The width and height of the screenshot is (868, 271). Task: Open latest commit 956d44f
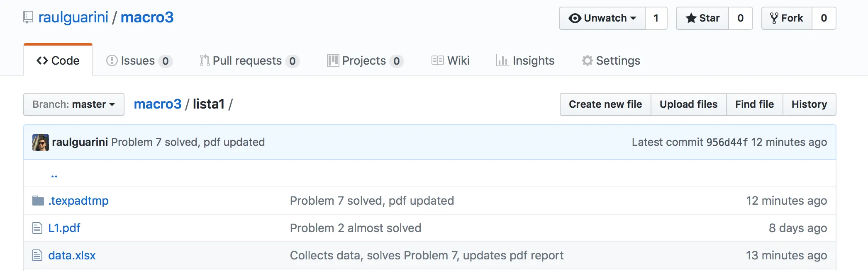pyautogui.click(x=727, y=143)
